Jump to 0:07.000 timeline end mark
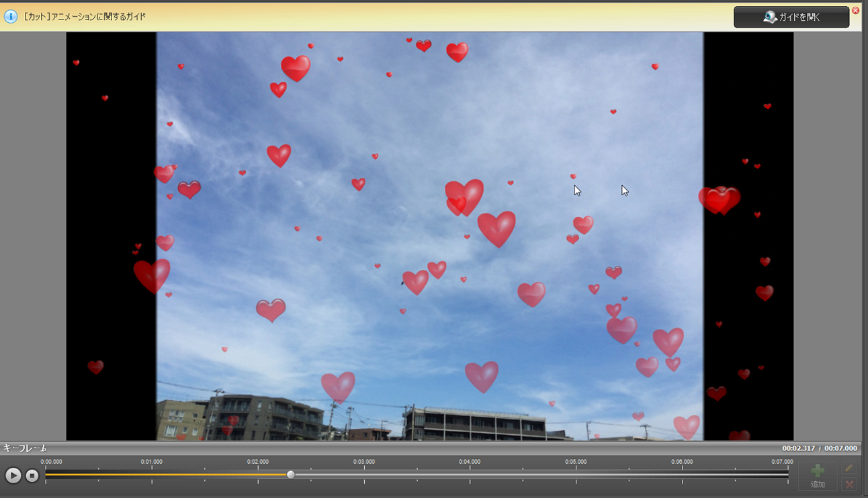 787,475
